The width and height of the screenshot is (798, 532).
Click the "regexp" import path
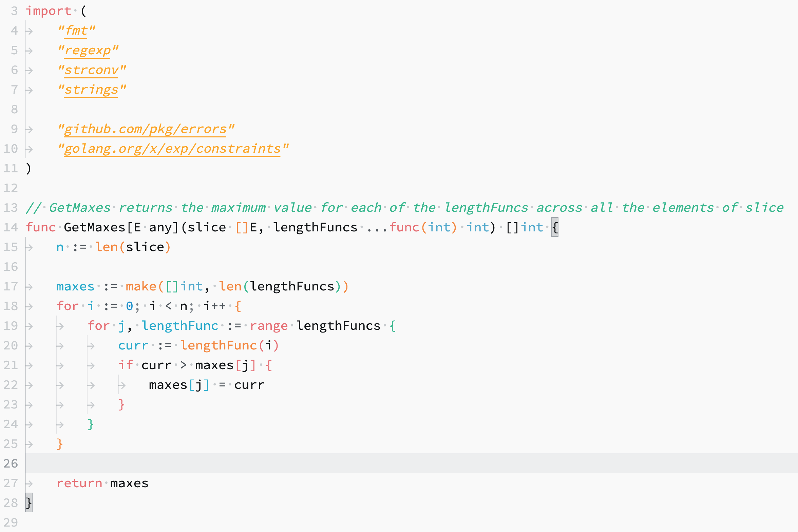click(x=88, y=50)
